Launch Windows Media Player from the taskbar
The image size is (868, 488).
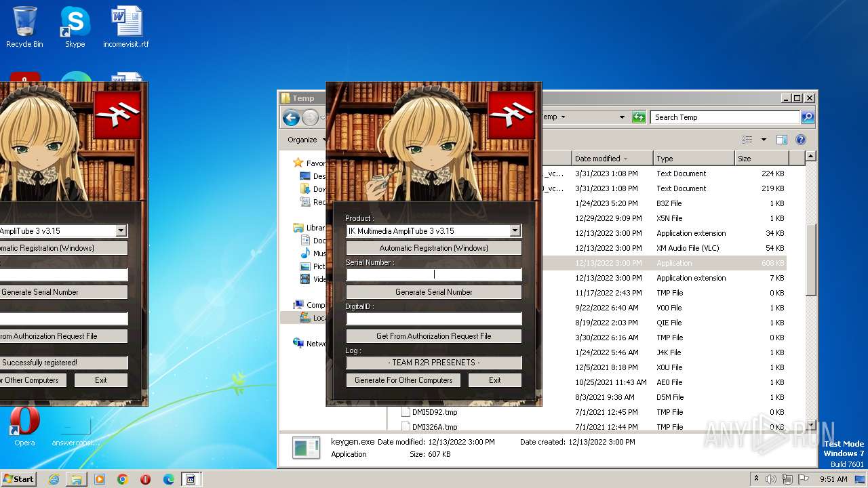tap(100, 479)
